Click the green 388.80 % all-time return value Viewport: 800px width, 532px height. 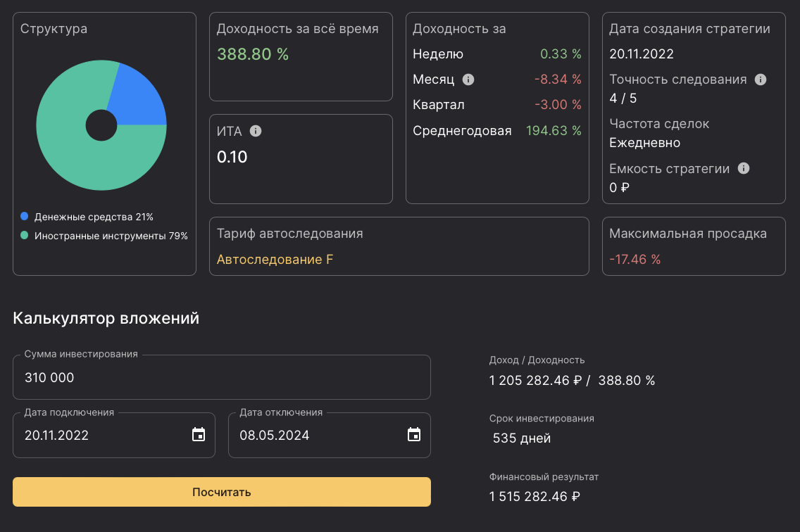(x=252, y=54)
